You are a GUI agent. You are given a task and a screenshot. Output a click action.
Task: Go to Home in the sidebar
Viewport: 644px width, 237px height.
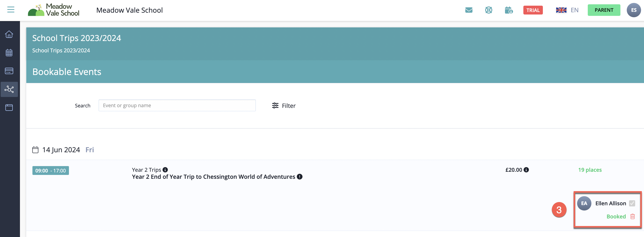(9, 34)
